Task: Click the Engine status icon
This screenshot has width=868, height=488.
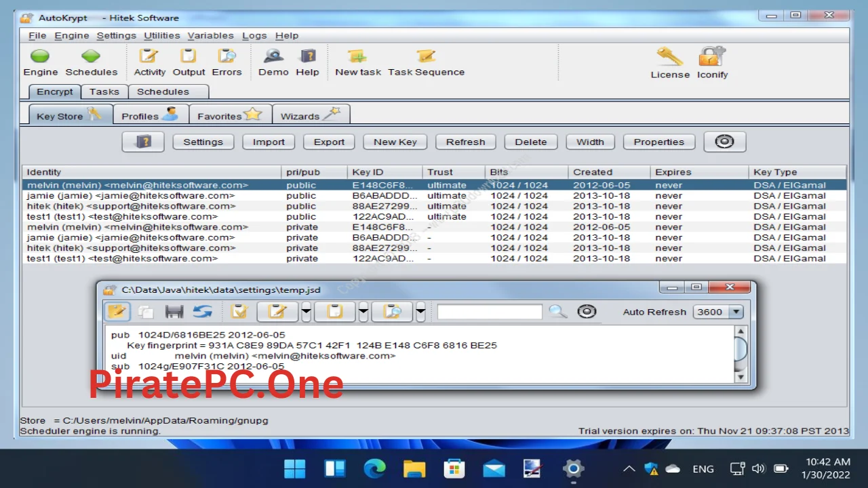Action: tap(40, 56)
